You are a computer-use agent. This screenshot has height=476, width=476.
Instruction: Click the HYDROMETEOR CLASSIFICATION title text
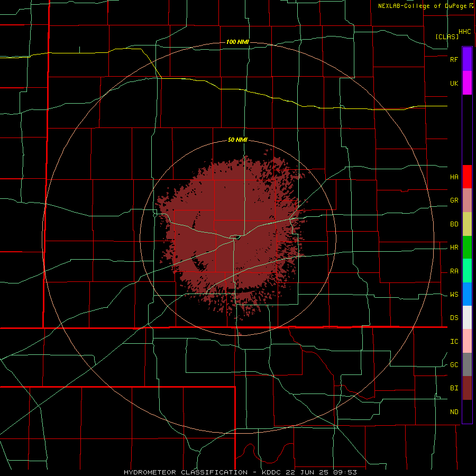(x=186, y=472)
